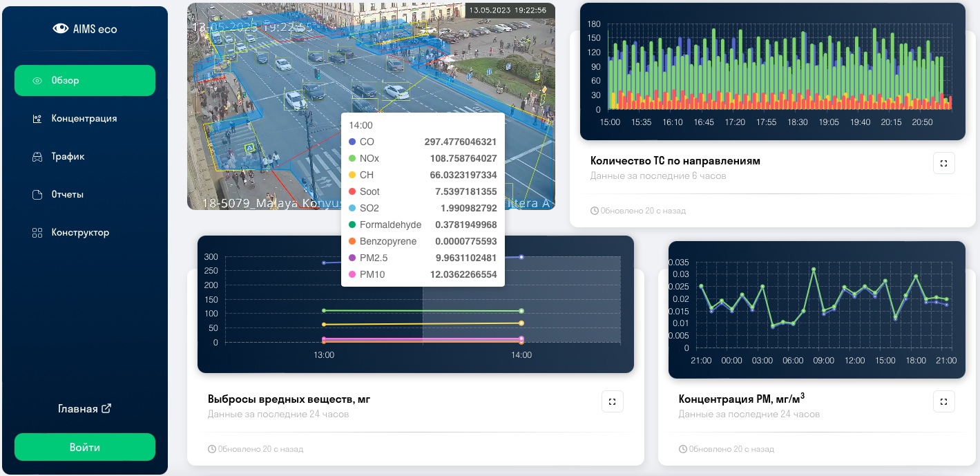Image resolution: width=980 pixels, height=476 pixels.
Task: Click the clock icon under Концентрация PM card
Action: coord(684,449)
